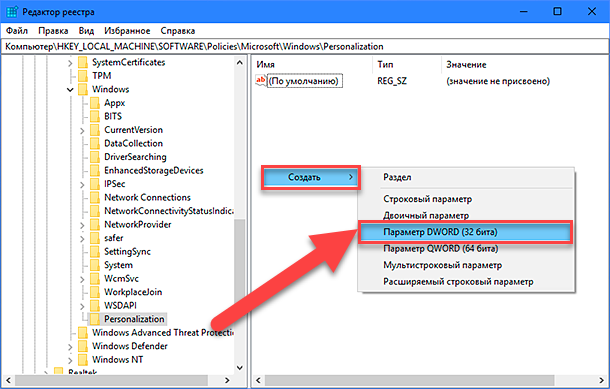Click the Windows folder icon

tap(82, 89)
